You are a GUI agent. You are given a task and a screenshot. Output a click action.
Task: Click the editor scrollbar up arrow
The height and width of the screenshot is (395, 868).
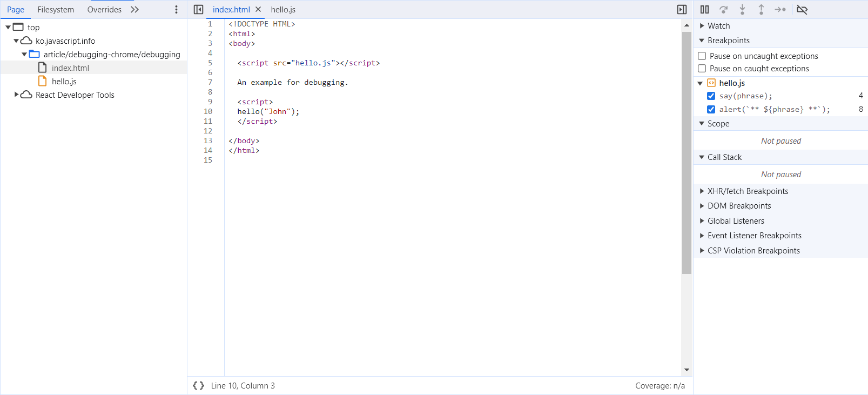[687, 25]
